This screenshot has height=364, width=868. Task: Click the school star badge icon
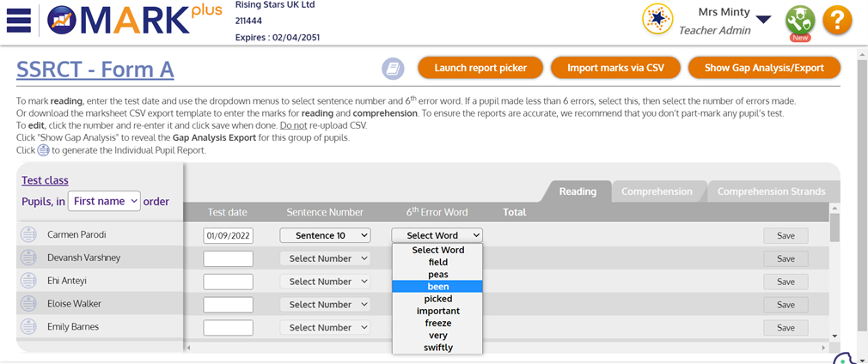(x=657, y=19)
